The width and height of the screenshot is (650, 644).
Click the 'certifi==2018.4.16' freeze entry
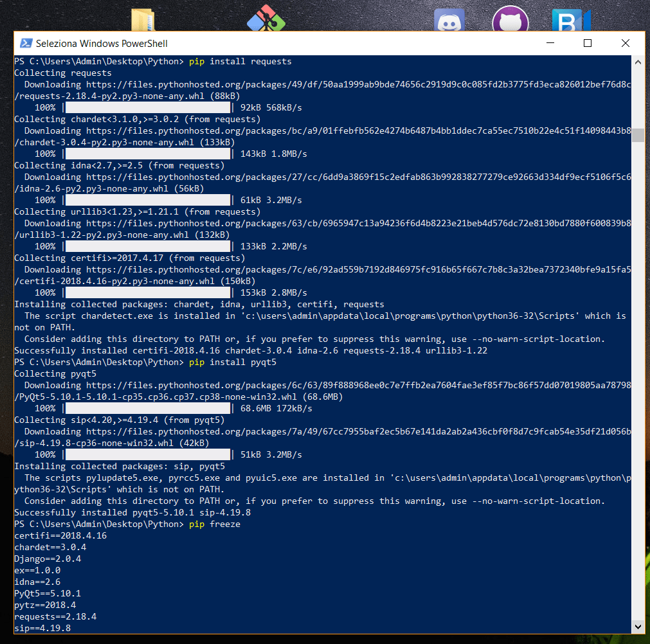coord(60,536)
